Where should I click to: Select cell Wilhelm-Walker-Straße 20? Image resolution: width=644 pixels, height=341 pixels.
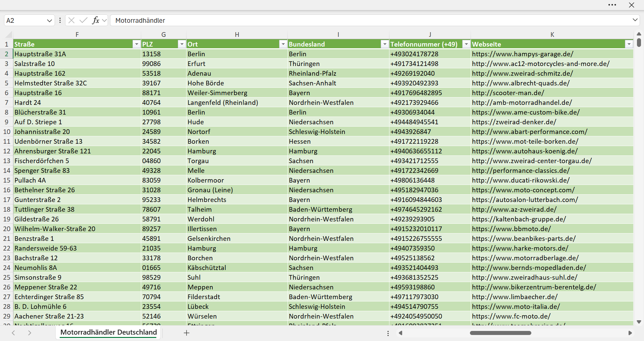[77, 229]
